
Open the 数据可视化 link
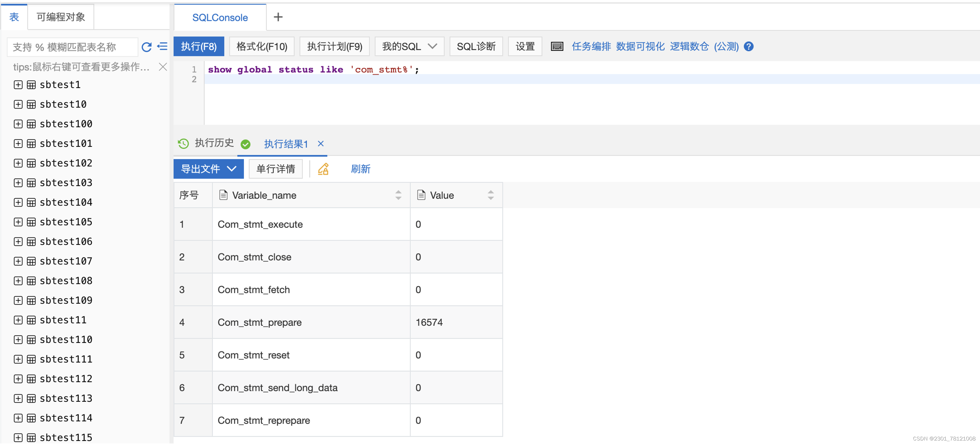(x=640, y=46)
